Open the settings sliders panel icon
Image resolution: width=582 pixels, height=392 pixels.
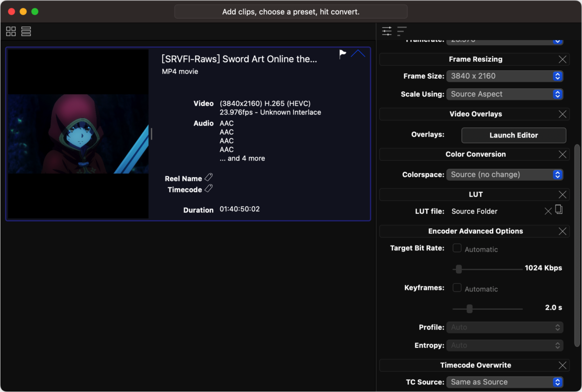point(387,31)
